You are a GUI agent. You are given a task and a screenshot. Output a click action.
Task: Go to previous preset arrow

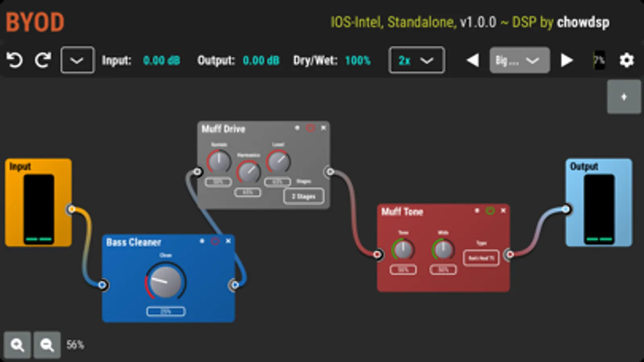[x=472, y=60]
